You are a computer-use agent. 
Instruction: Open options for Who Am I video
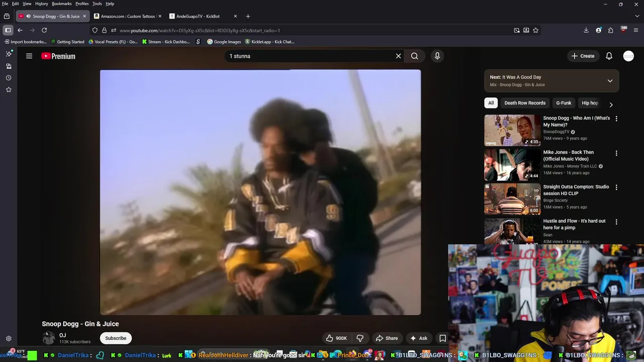click(x=616, y=119)
